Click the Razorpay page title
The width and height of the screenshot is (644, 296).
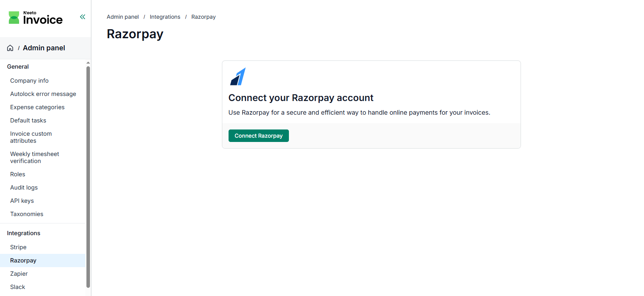(x=135, y=34)
